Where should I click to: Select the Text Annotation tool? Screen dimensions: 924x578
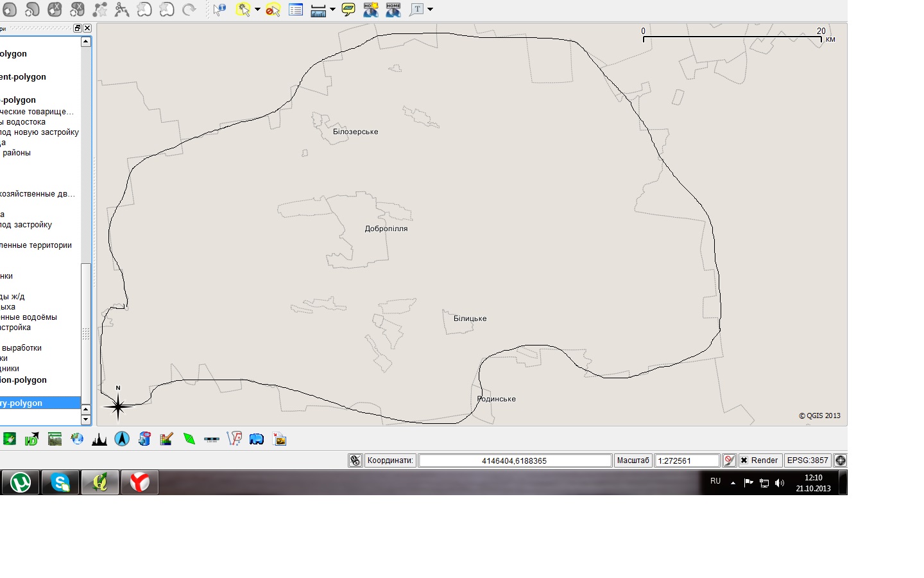pyautogui.click(x=417, y=10)
